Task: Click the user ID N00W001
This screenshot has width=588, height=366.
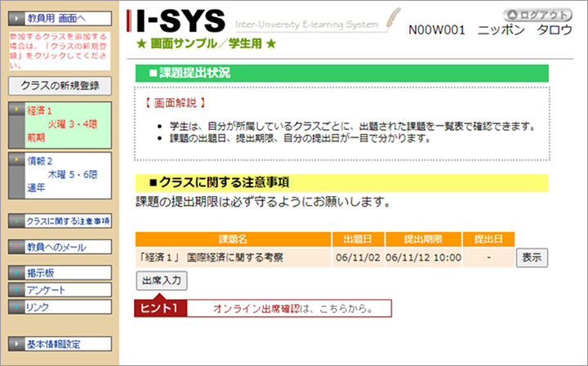Action: (437, 30)
